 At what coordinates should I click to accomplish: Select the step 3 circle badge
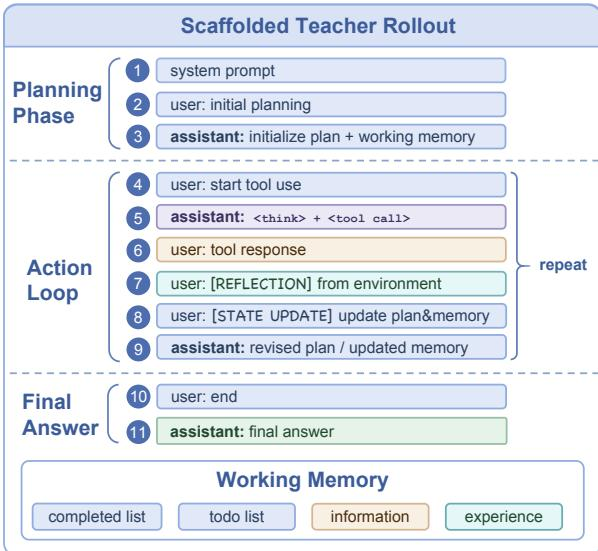[x=138, y=137]
